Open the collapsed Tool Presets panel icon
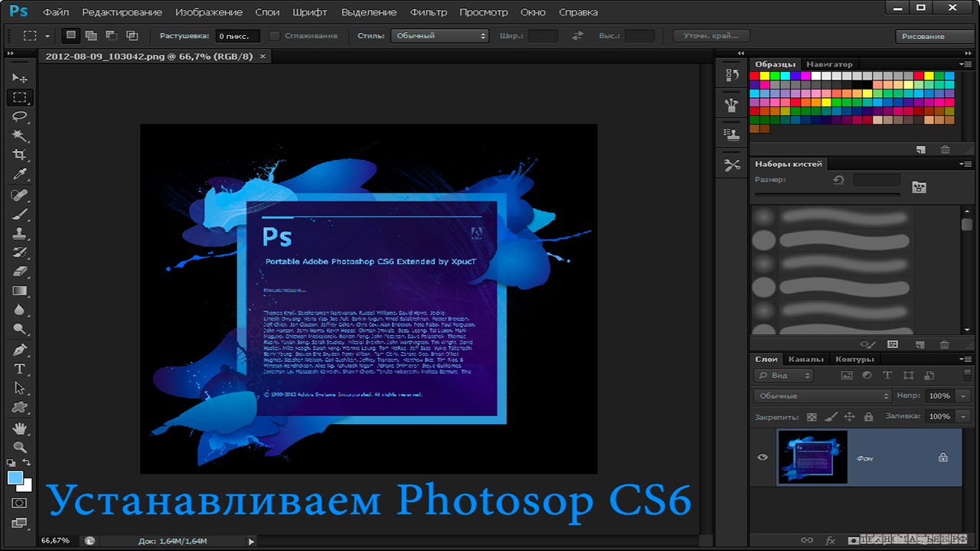Image resolution: width=980 pixels, height=551 pixels. coord(731,165)
